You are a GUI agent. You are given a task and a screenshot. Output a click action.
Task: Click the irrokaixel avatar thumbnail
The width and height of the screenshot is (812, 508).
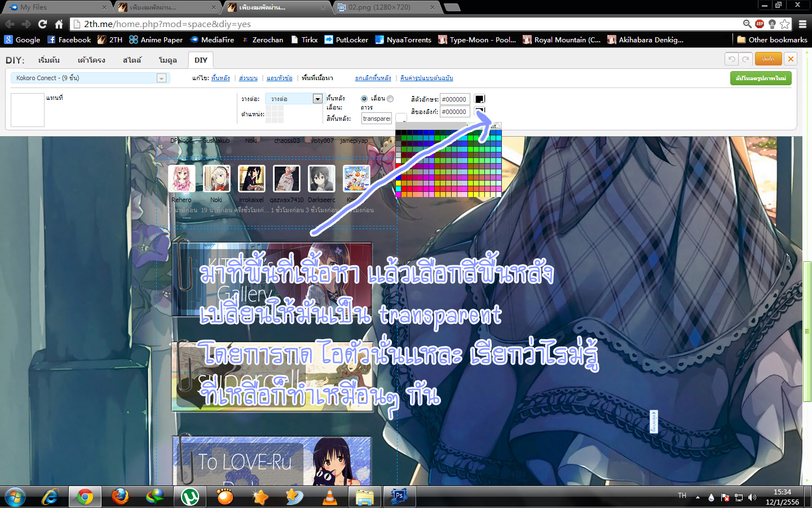tap(251, 178)
